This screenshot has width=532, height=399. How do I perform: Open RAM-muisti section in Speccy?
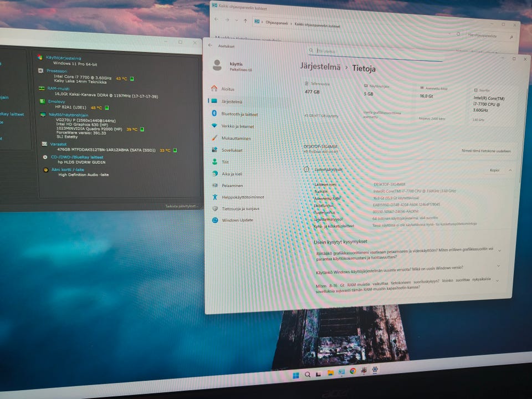tap(58, 89)
